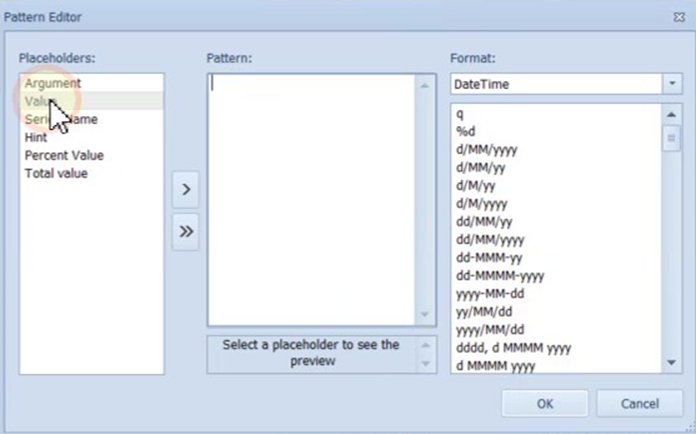
Task: Click the DateTime format combo box
Action: click(x=555, y=85)
